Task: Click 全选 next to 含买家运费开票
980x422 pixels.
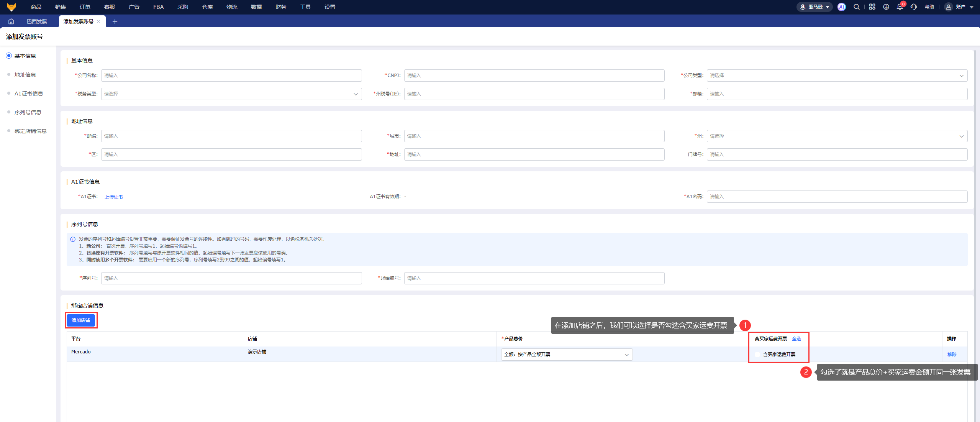Action: tap(796, 339)
